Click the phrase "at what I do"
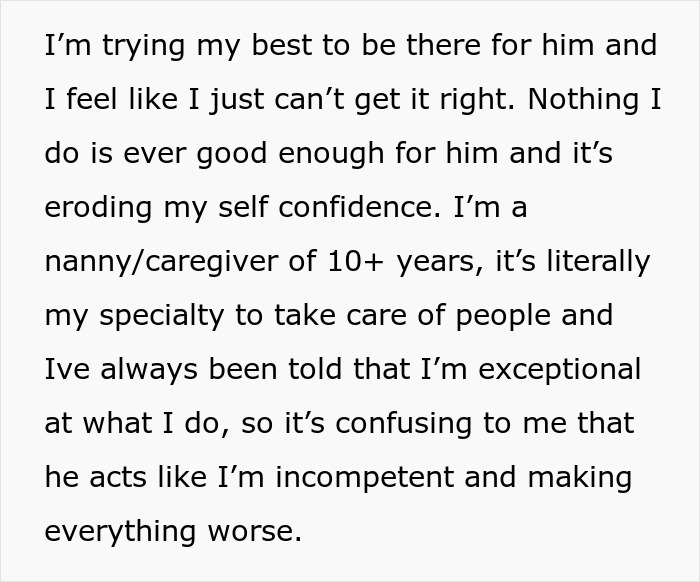Screen dimensions: 700x582 pos(134,424)
